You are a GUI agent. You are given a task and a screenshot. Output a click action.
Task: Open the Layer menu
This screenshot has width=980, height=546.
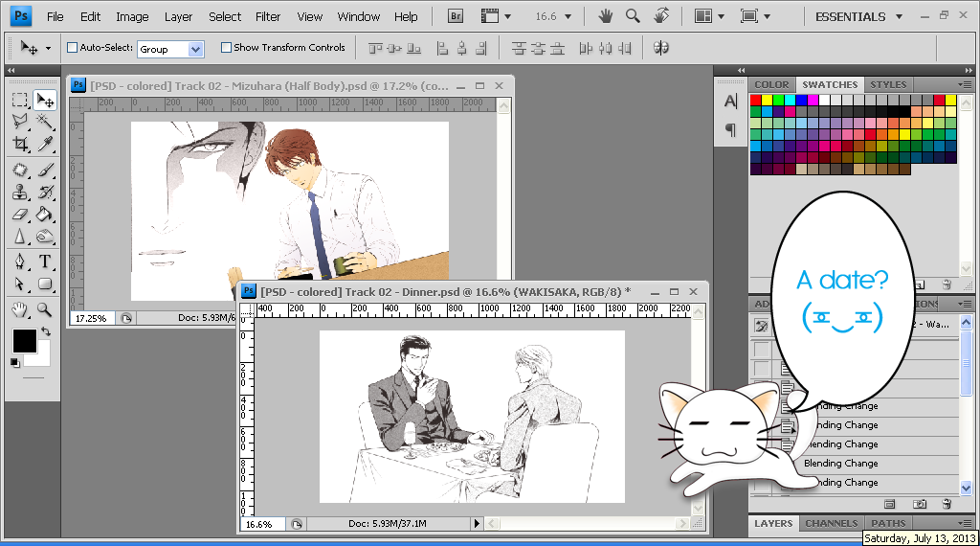[178, 17]
